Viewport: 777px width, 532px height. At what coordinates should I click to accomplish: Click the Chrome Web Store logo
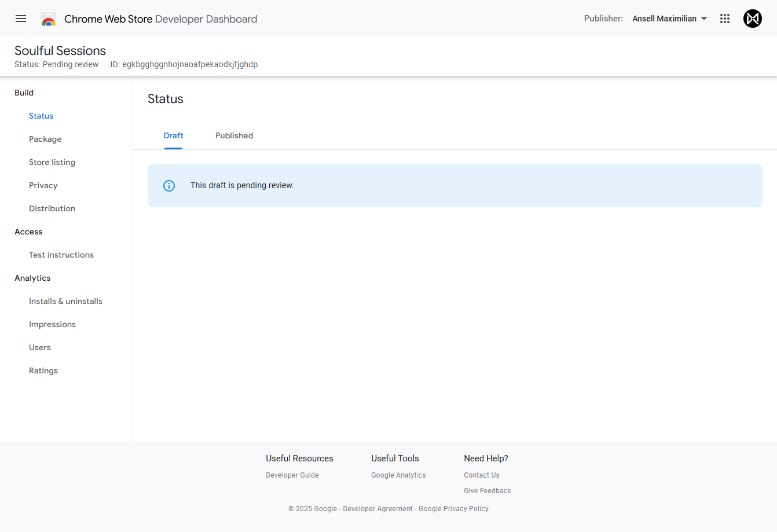49,18
